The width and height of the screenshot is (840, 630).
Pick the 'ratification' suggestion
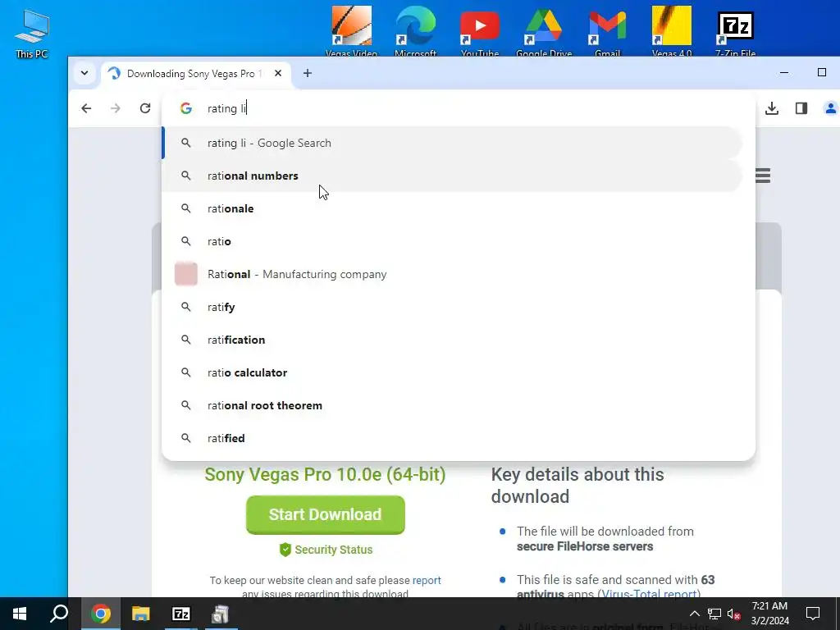[x=453, y=340]
